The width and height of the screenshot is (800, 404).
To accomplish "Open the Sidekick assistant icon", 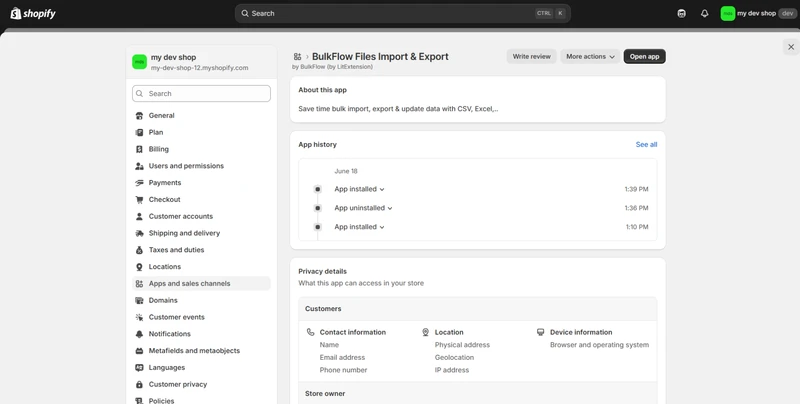I will (x=681, y=14).
